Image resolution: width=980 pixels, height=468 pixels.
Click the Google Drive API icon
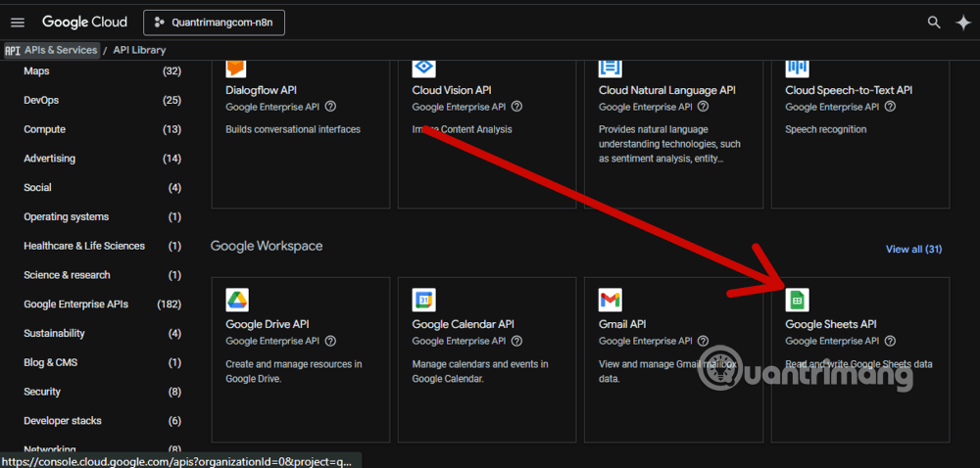click(237, 300)
